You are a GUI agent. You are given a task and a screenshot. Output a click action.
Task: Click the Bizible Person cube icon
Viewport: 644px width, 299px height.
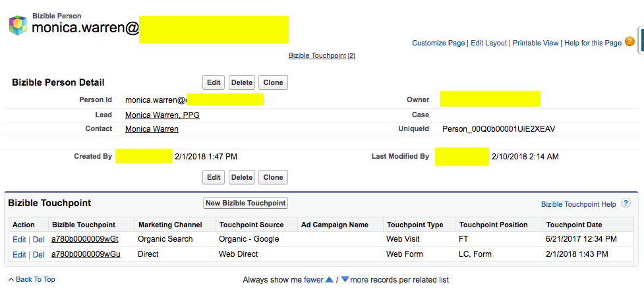pos(18,25)
